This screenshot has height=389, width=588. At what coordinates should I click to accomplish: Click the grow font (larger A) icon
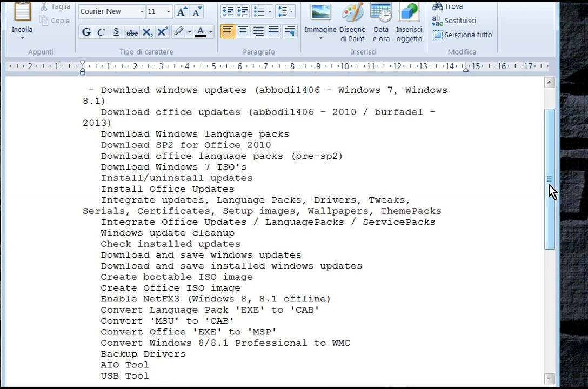(x=181, y=12)
